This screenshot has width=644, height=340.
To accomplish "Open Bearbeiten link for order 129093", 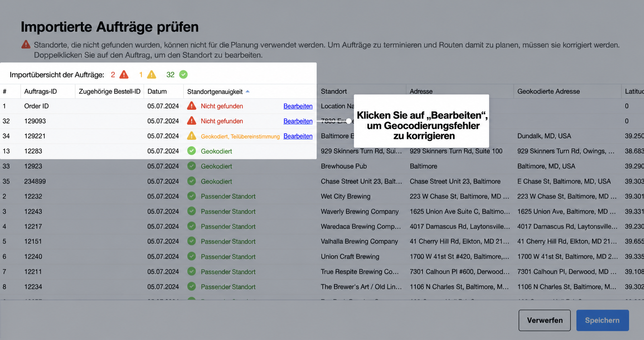I will tap(298, 121).
